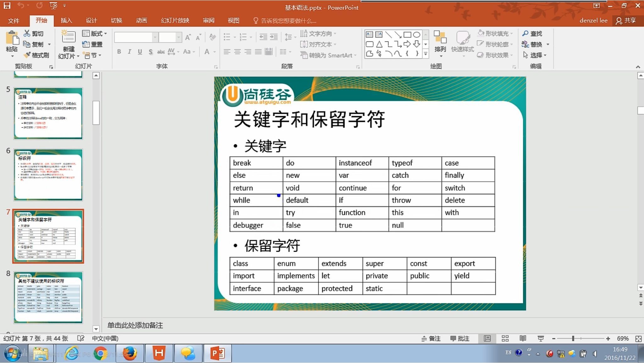This screenshot has width=644, height=363.
Task: Click the Save icon in quick access toolbar
Action: pyautogui.click(x=7, y=5)
